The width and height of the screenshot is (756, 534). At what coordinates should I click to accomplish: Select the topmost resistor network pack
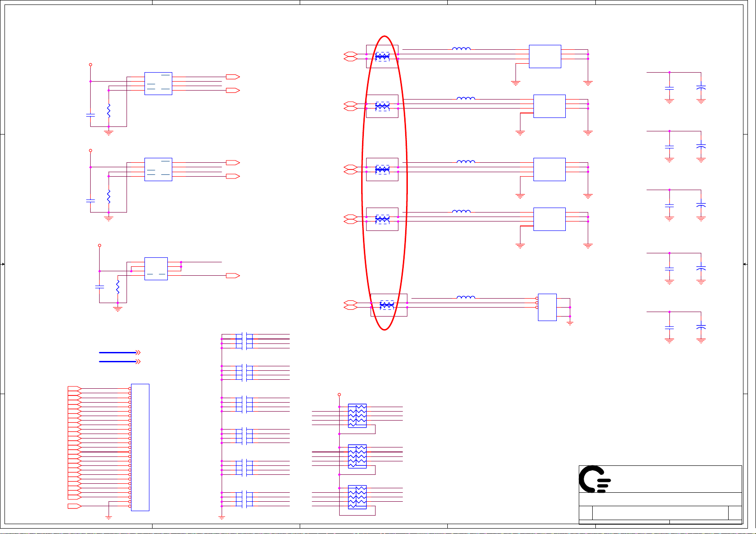pyautogui.click(x=357, y=416)
